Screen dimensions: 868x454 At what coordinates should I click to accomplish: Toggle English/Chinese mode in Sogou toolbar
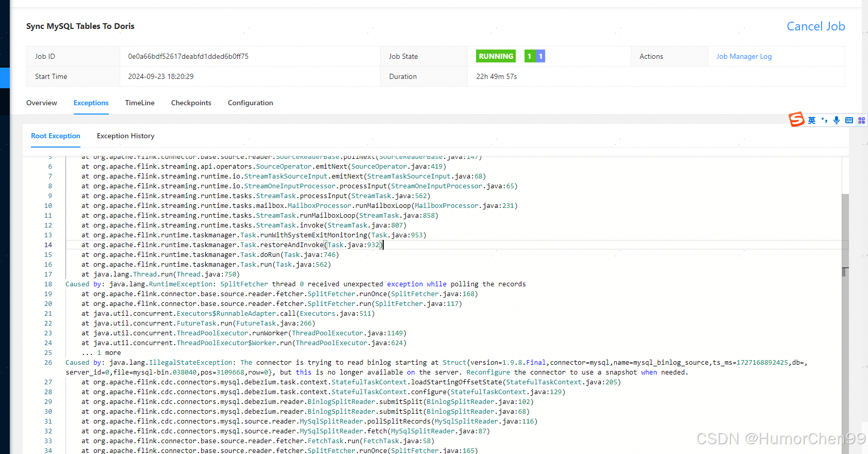(x=812, y=120)
